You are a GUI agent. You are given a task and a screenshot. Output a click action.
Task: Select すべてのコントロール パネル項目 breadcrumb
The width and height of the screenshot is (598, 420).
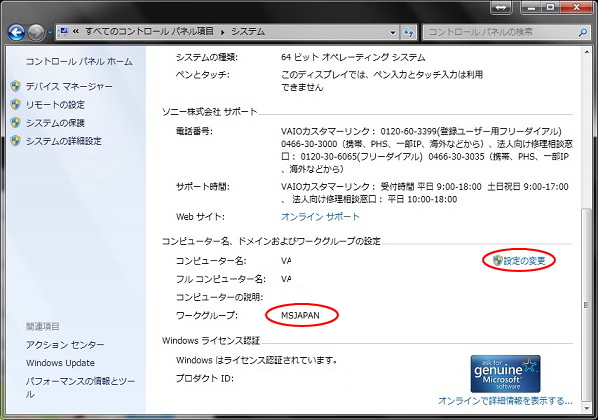[x=150, y=31]
